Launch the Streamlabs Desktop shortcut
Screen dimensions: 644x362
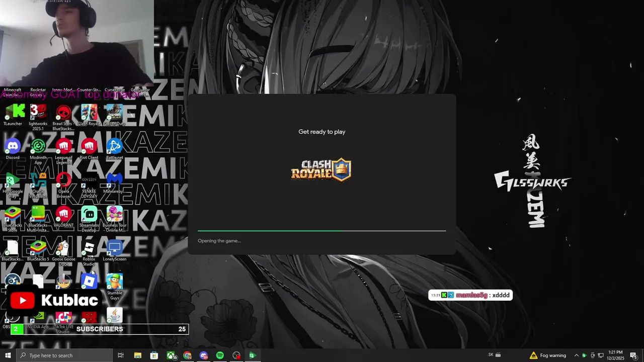pyautogui.click(x=89, y=219)
